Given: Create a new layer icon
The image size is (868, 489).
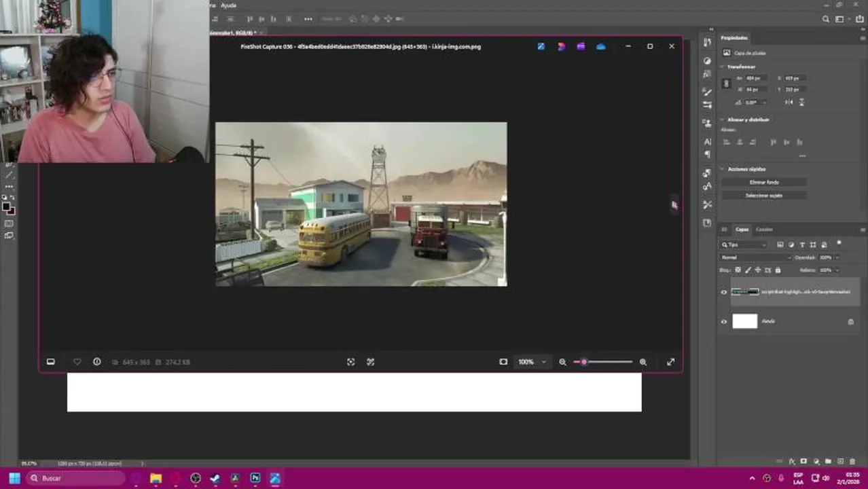Looking at the screenshot, I should (840, 461).
